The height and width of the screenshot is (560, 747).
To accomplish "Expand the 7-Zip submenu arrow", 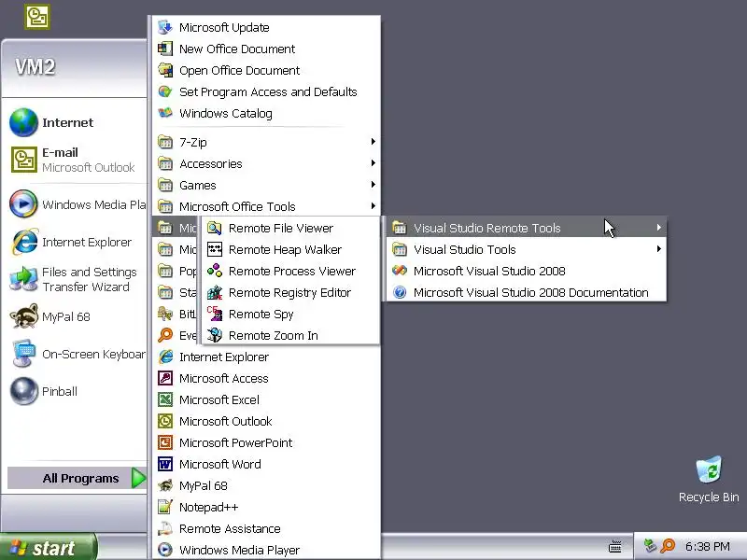I will pos(373,142).
